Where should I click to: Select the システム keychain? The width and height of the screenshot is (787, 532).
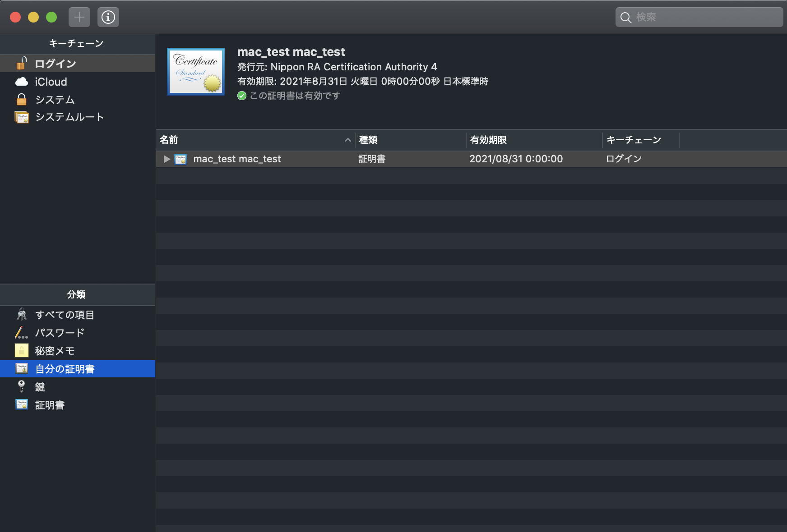point(55,100)
